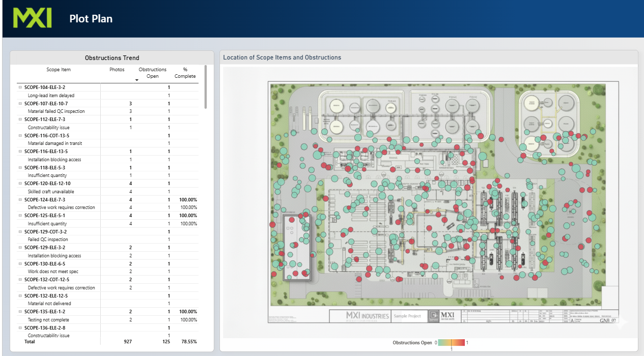The width and height of the screenshot is (644, 356).
Task: Select 'Material not delivered' row
Action: click(107, 304)
